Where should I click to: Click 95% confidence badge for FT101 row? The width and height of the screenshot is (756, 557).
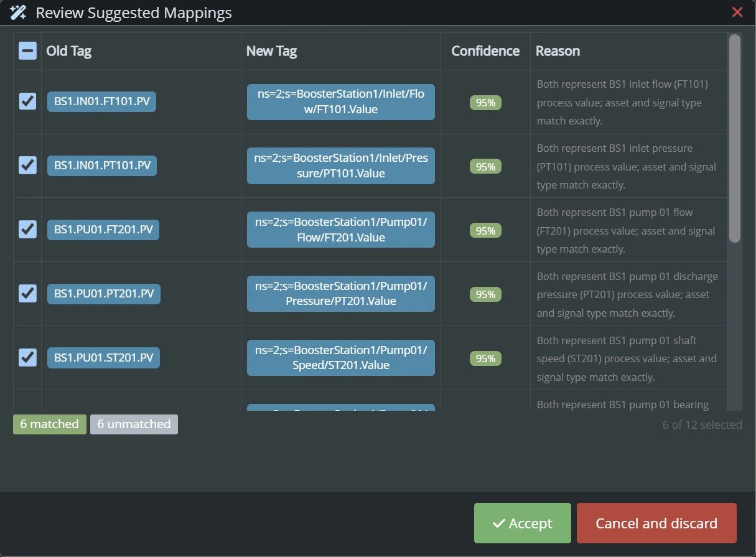pyautogui.click(x=485, y=103)
